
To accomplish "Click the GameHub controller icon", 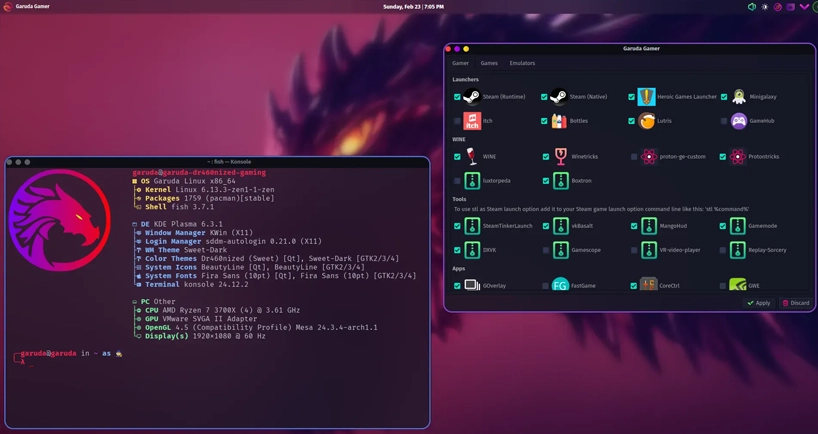I will tap(739, 121).
